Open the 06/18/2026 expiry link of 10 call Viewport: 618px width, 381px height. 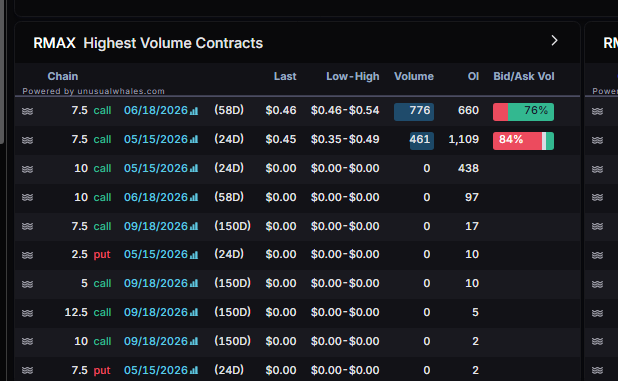click(156, 197)
